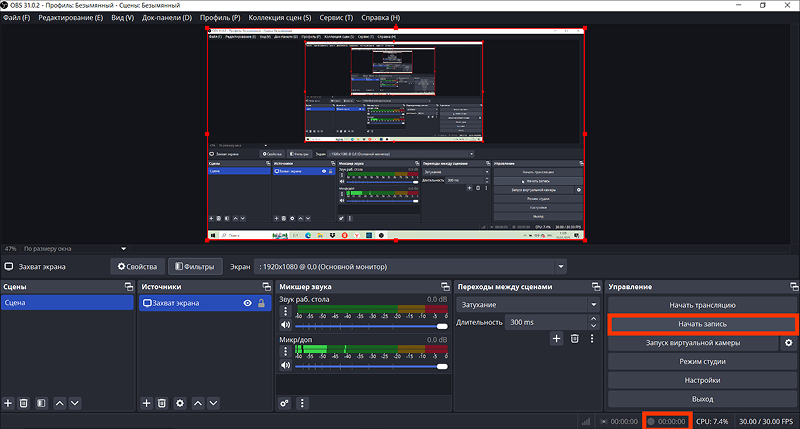
Task: Add a scene transition with plus icon
Action: coord(557,338)
